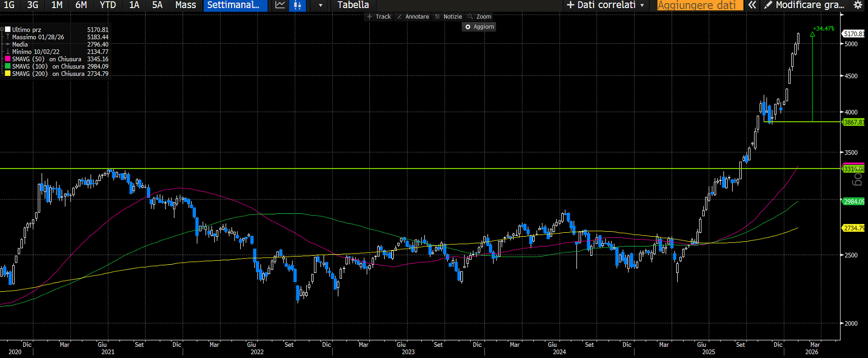Click the Tabella button
This screenshot has height=358, width=868.
click(x=353, y=5)
